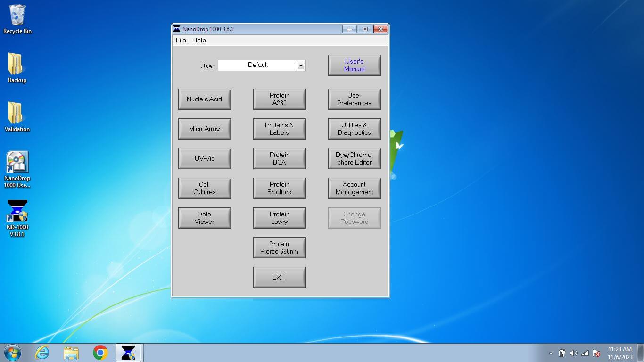The height and width of the screenshot is (362, 644).
Task: Open the User's Manual
Action: (x=355, y=65)
